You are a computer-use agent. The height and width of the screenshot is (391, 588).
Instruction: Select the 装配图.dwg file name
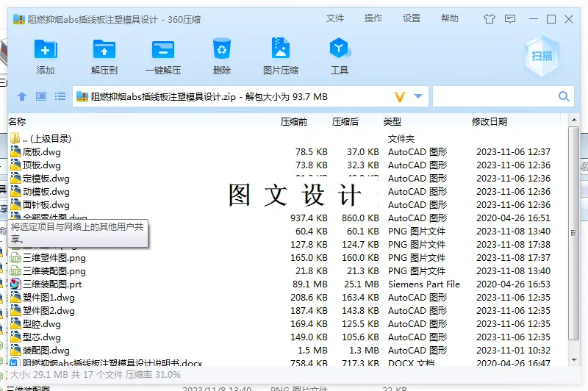click(46, 351)
